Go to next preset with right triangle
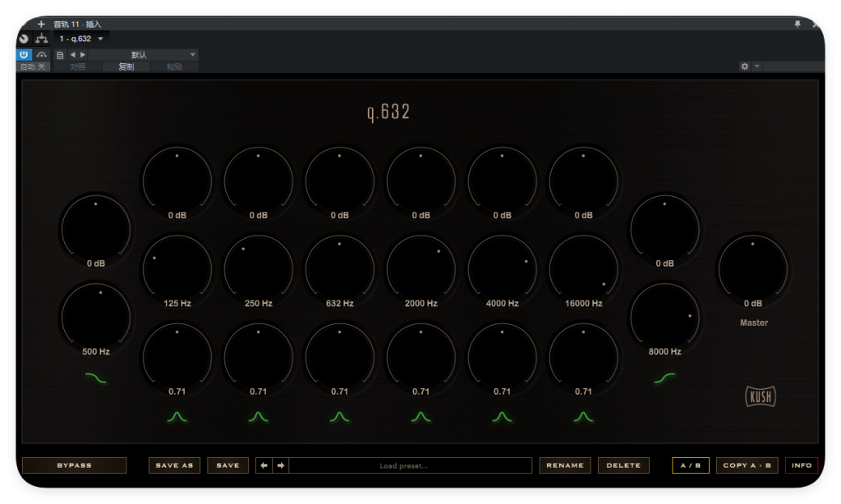The image size is (841, 504). pos(83,55)
